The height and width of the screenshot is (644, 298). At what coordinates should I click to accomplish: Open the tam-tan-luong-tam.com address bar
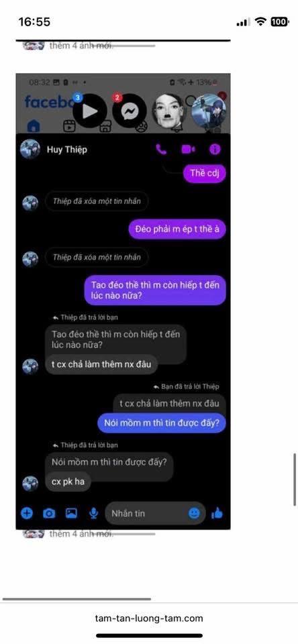point(149,618)
